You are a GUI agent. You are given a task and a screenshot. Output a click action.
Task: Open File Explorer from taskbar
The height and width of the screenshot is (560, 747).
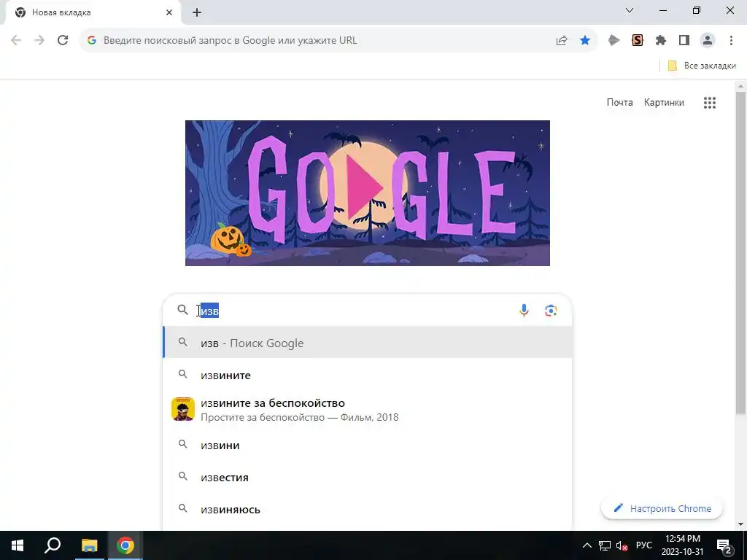coord(89,545)
